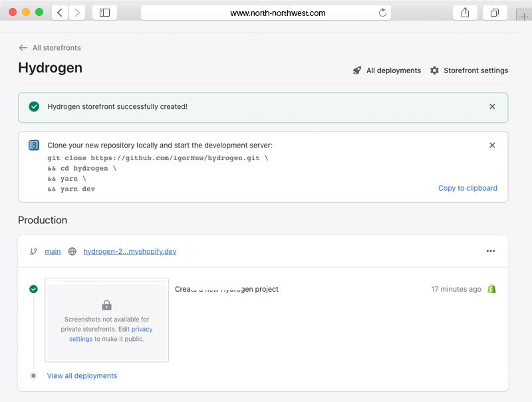
Task: View all deployments link at bottom
Action: [x=82, y=375]
